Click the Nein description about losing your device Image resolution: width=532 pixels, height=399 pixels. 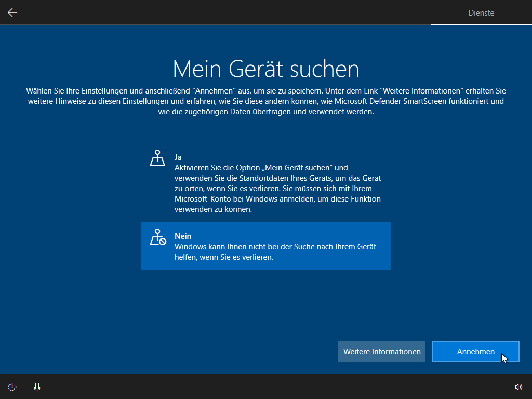click(275, 252)
